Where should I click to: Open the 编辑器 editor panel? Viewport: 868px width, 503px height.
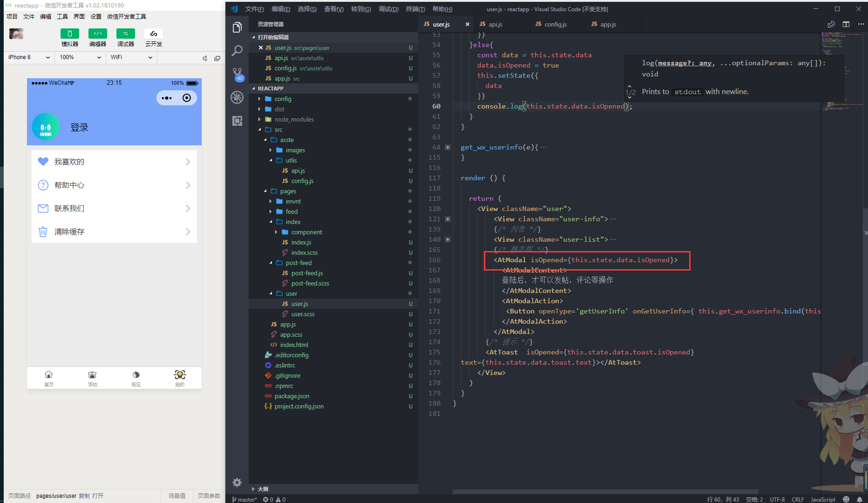point(97,37)
